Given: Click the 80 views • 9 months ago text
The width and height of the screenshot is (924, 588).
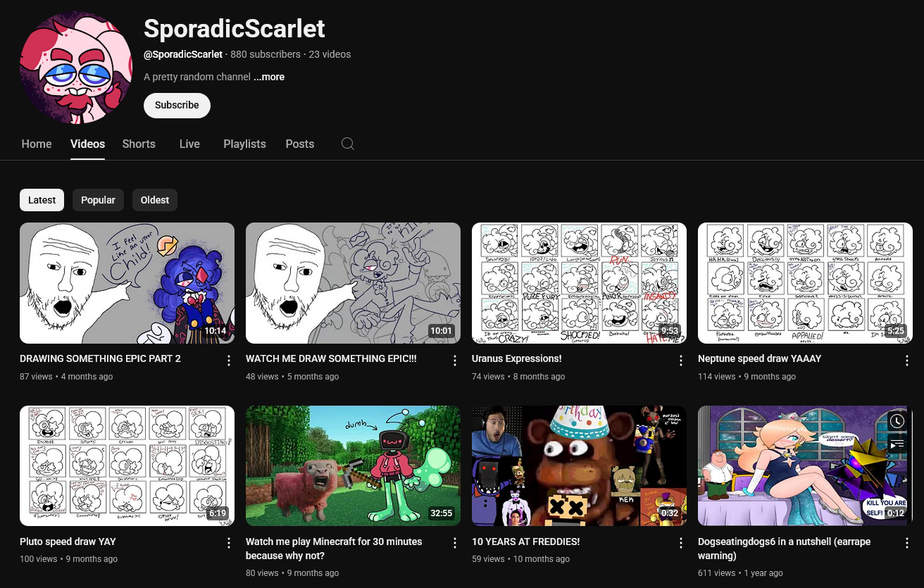Looking at the screenshot, I should point(292,573).
